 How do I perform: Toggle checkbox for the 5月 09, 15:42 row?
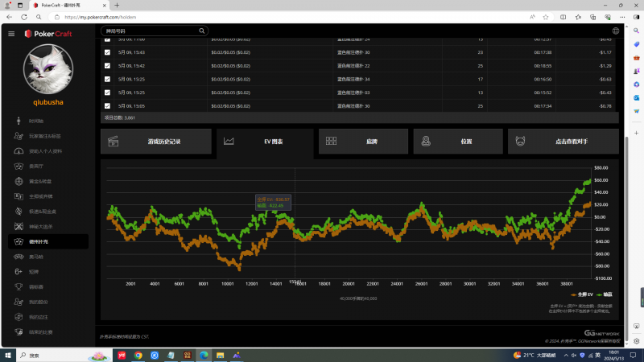coord(108,65)
